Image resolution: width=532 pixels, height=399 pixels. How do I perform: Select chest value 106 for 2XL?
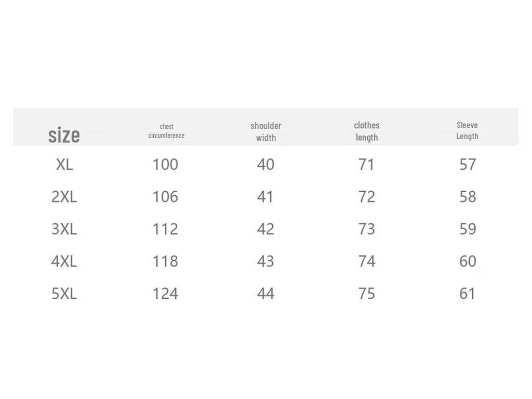click(165, 197)
